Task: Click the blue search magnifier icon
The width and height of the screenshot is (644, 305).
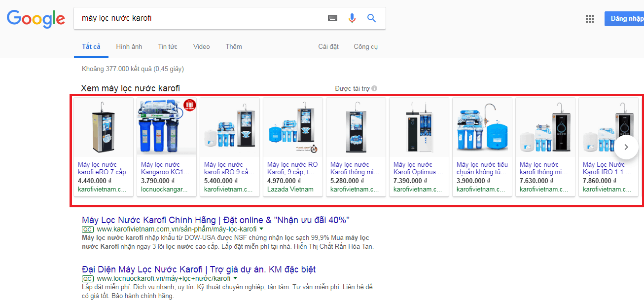Action: coord(372,18)
